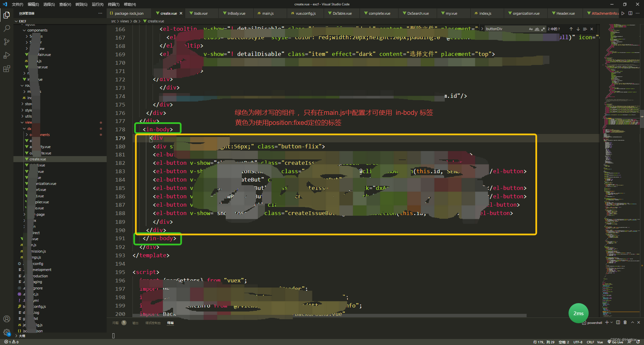The width and height of the screenshot is (644, 345).
Task: Open the Search view in activity bar
Action: tap(7, 28)
